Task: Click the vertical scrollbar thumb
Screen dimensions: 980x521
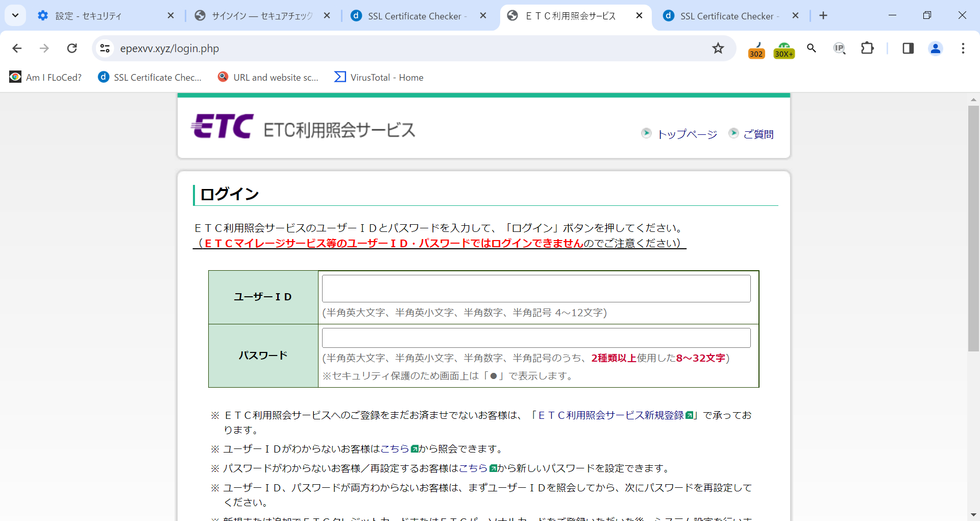Action: pyautogui.click(x=973, y=228)
